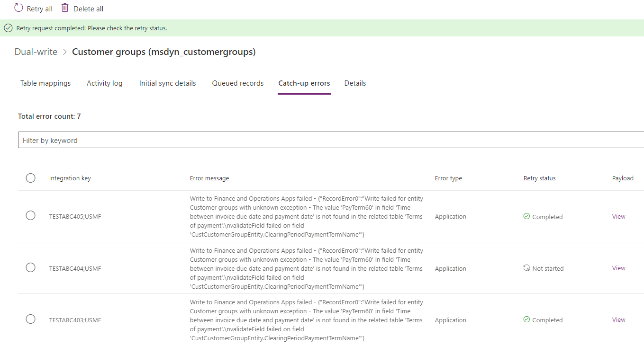Click the Completed status icon for TESTABC405
644x345 pixels.
pos(526,216)
